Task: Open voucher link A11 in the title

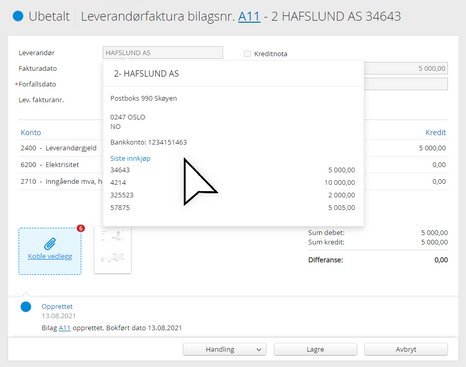Action: [249, 16]
